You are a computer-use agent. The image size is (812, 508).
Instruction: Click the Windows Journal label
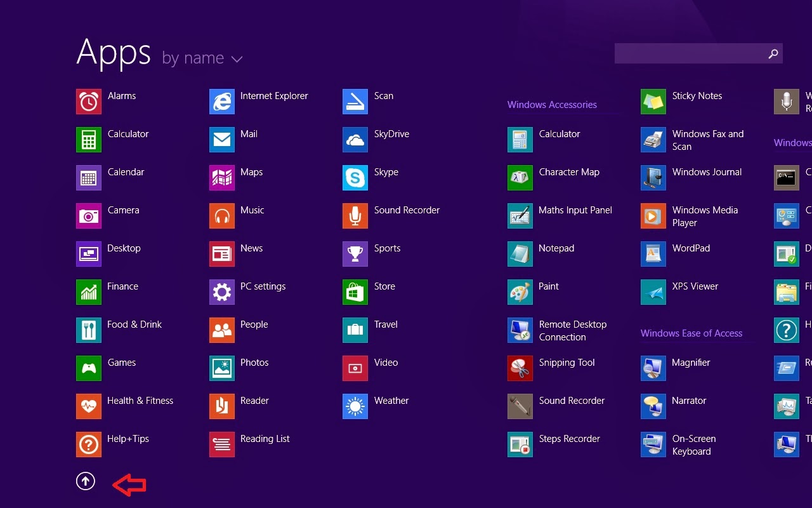click(x=707, y=172)
